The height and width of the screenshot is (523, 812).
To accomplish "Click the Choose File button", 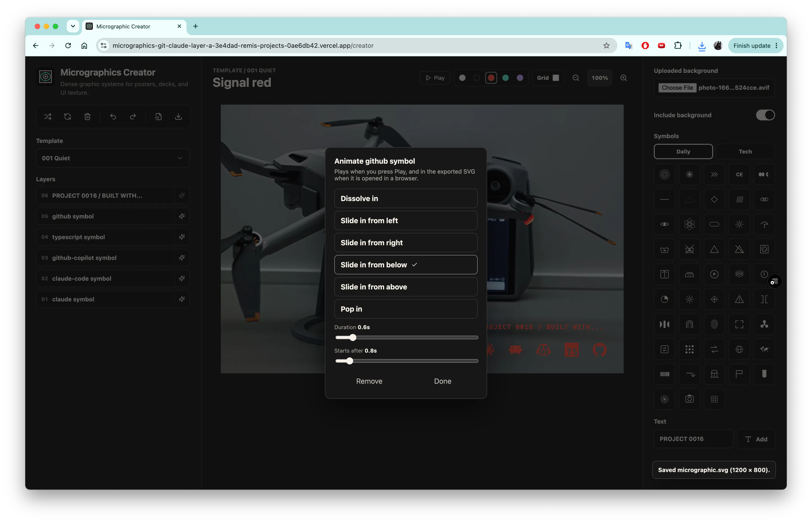I will tap(677, 88).
